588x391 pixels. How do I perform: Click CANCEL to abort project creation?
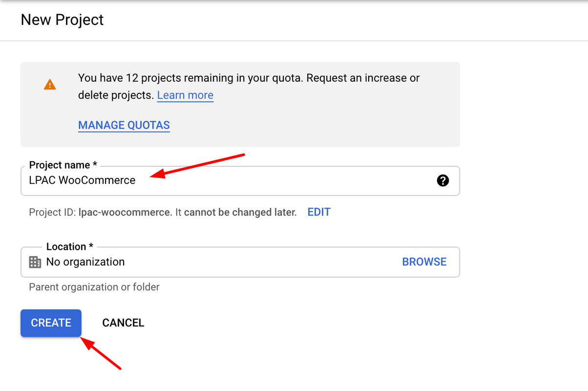coord(123,323)
